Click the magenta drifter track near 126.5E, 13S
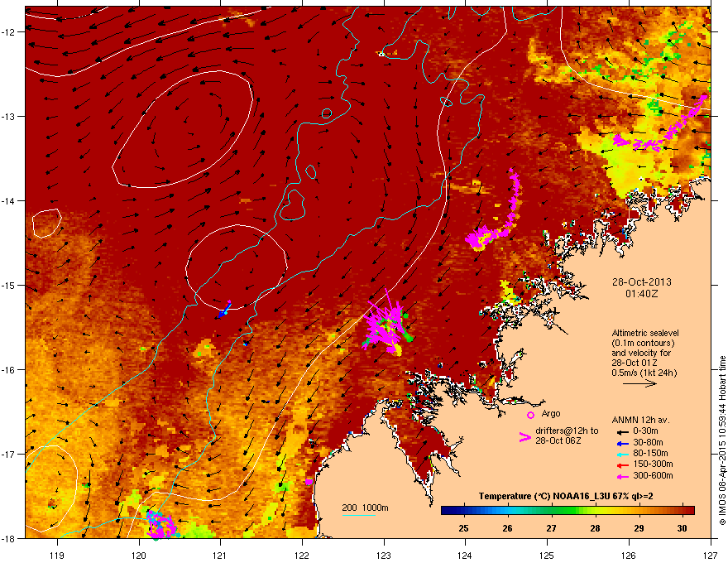728x563 pixels. coord(659,125)
